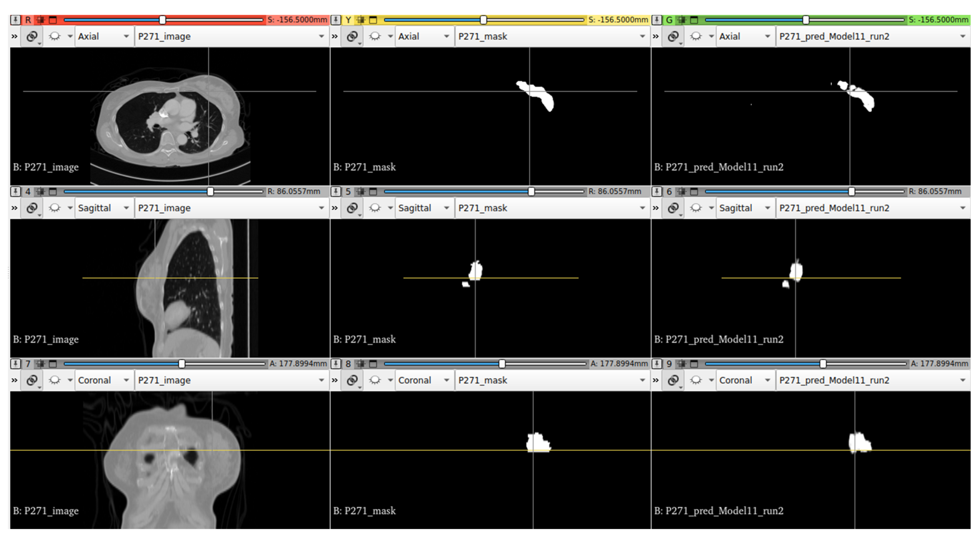Click the pin icon in the Red R view
980x541 pixels.
(15, 20)
